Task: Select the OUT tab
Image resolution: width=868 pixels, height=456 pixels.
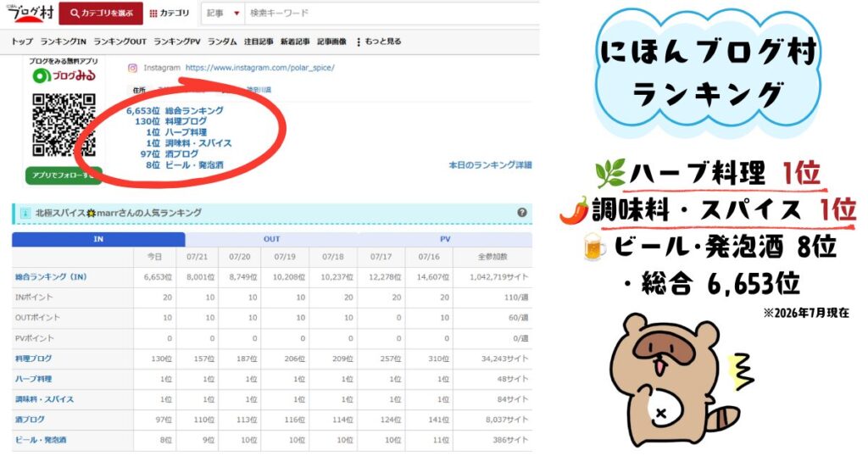Action: tap(272, 239)
